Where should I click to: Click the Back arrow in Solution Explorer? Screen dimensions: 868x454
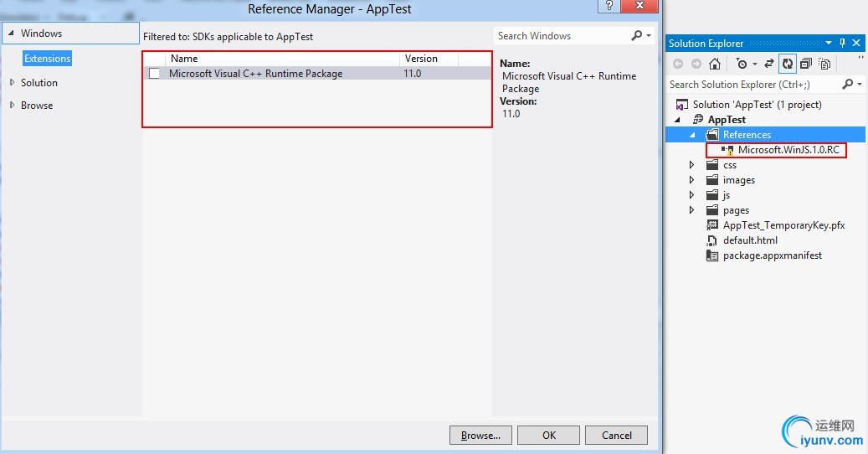677,64
